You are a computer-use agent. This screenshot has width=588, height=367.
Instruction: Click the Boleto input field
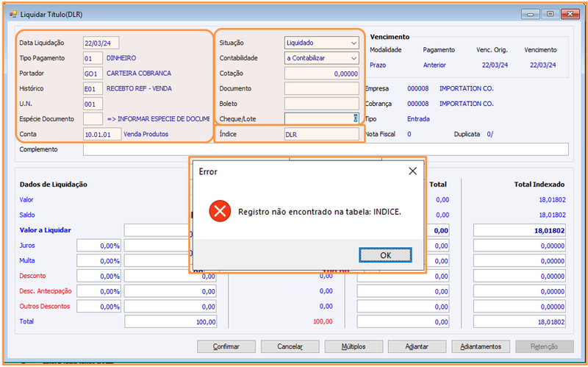point(321,104)
